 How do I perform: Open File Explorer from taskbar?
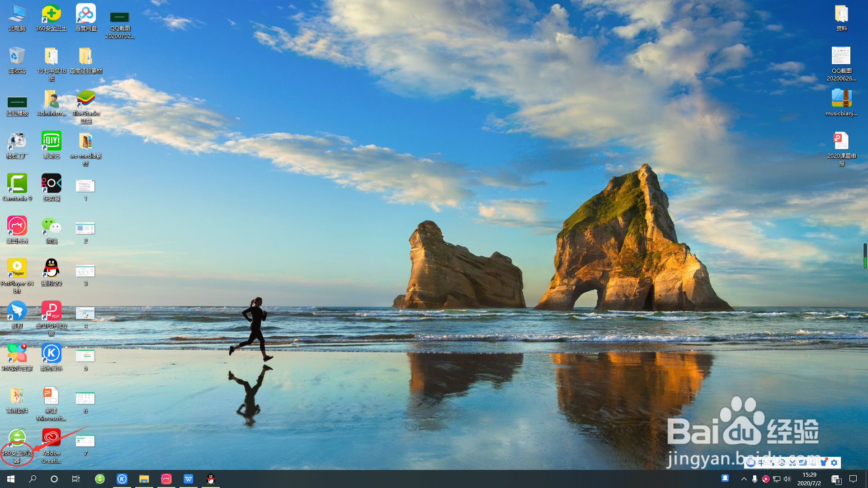tap(144, 479)
